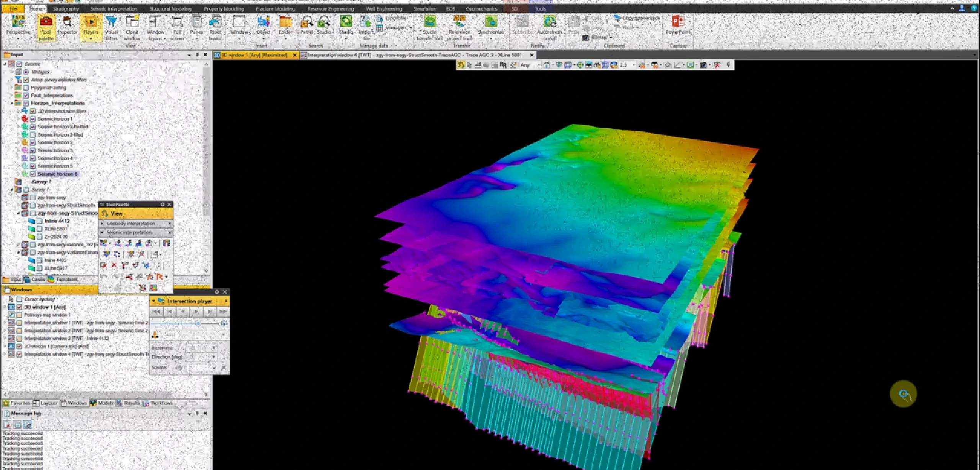Toggle Seismic horizon 2-filled checkbox
980x470 pixels.
tap(33, 135)
